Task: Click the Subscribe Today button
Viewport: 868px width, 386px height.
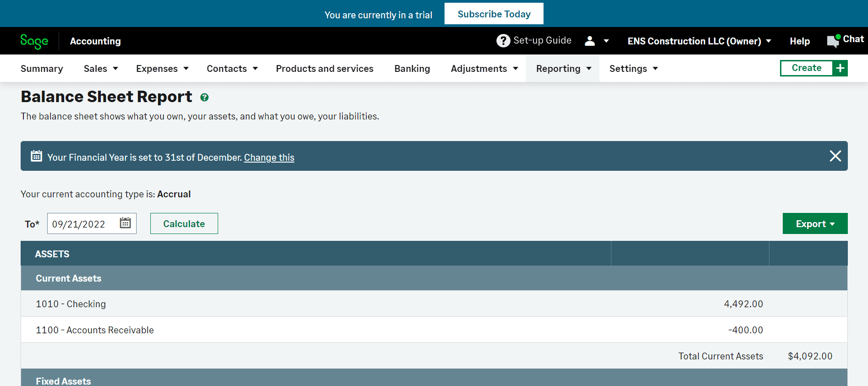Action: click(494, 14)
